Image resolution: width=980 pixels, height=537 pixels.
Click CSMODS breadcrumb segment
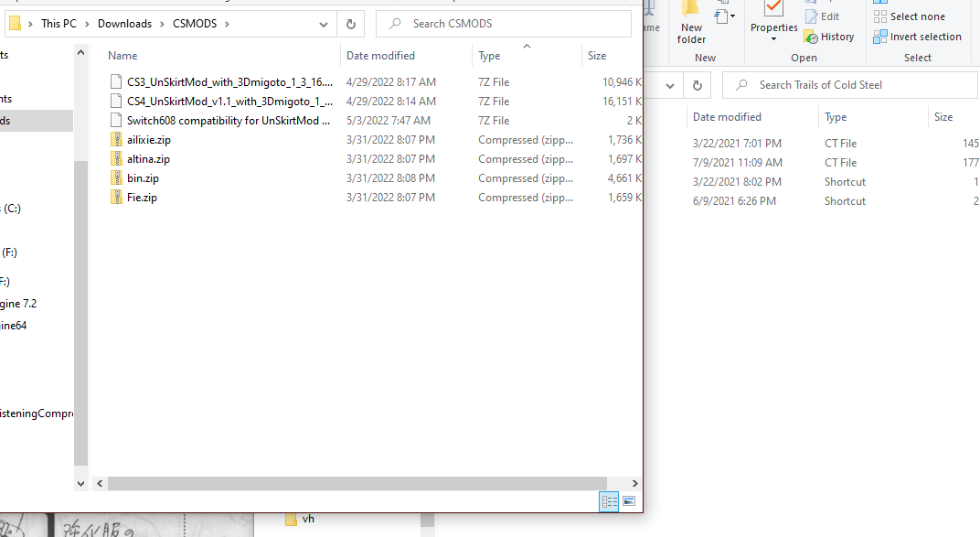click(195, 24)
